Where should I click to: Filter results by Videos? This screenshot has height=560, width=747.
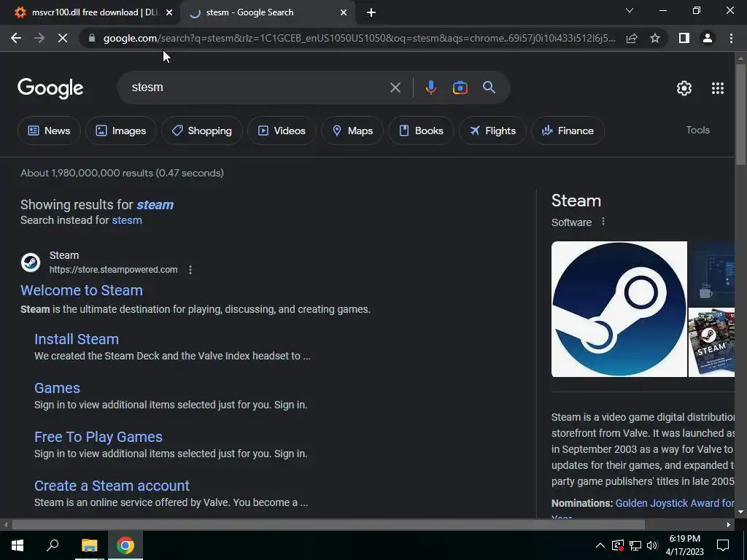tap(282, 131)
